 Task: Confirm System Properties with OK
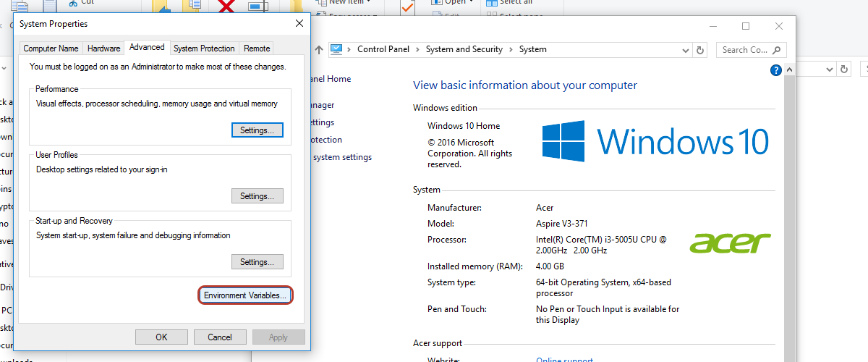[x=161, y=337]
